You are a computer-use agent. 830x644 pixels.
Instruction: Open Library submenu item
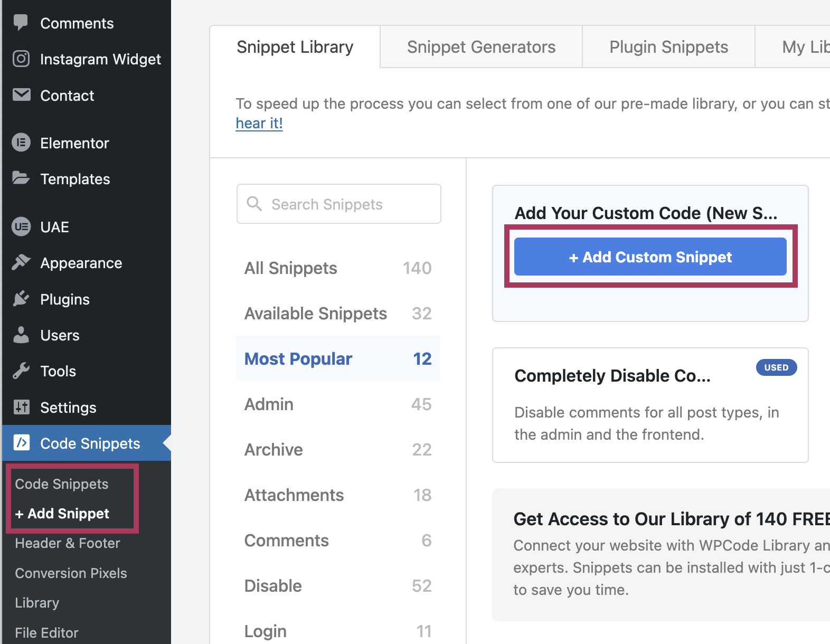point(37,603)
